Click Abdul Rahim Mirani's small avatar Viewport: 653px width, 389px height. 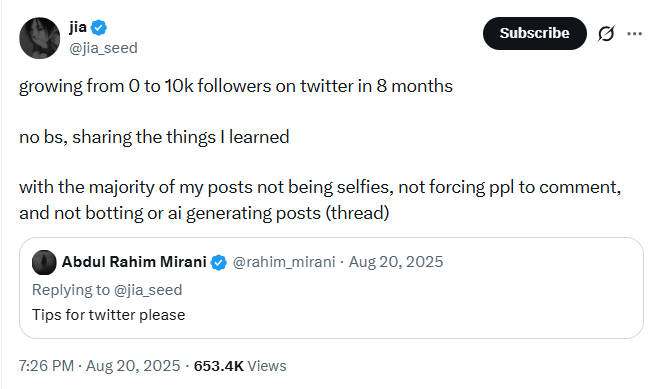[x=44, y=262]
